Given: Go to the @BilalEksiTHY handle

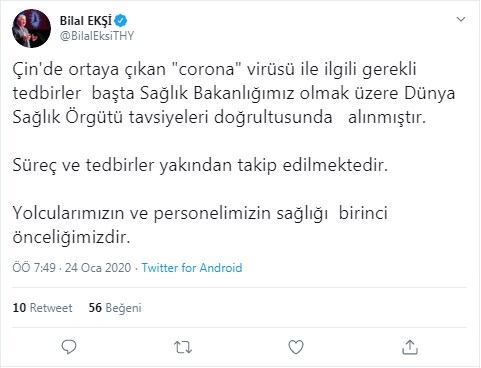Looking at the screenshot, I should tap(97, 36).
